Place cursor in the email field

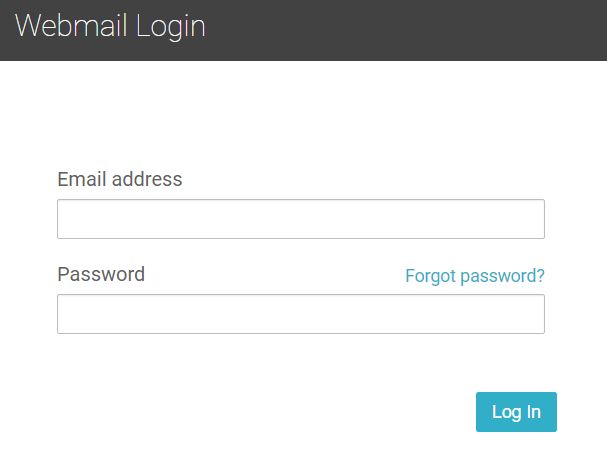(x=300, y=219)
